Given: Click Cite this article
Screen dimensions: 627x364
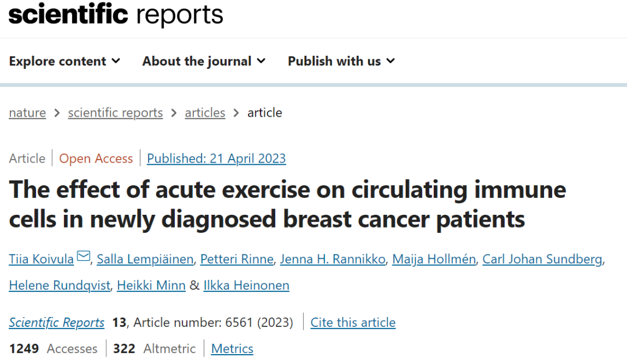Looking at the screenshot, I should [x=353, y=322].
